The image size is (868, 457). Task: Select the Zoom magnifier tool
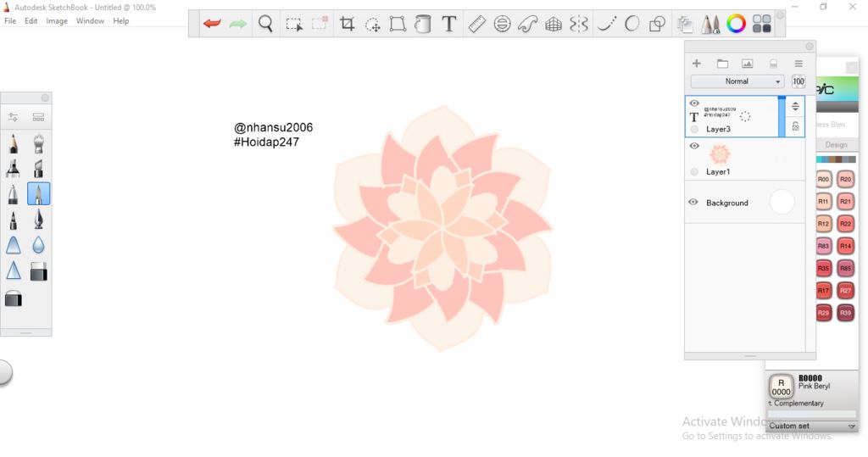[x=265, y=24]
